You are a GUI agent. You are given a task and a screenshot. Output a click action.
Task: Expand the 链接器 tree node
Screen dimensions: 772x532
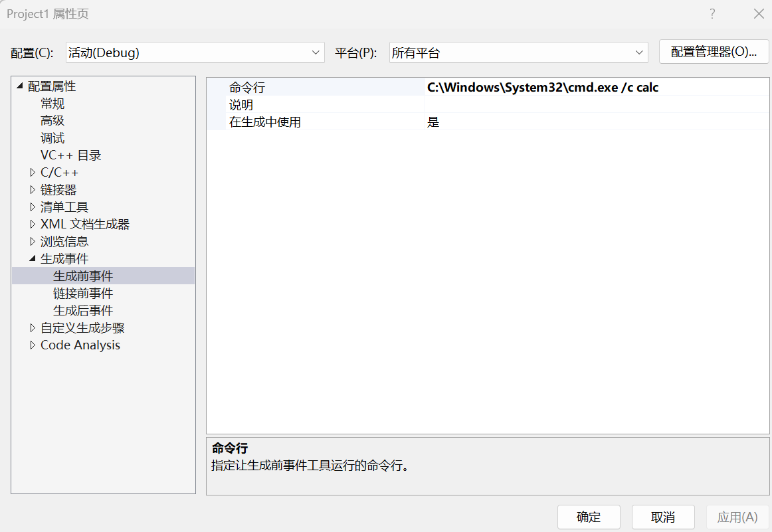click(33, 190)
